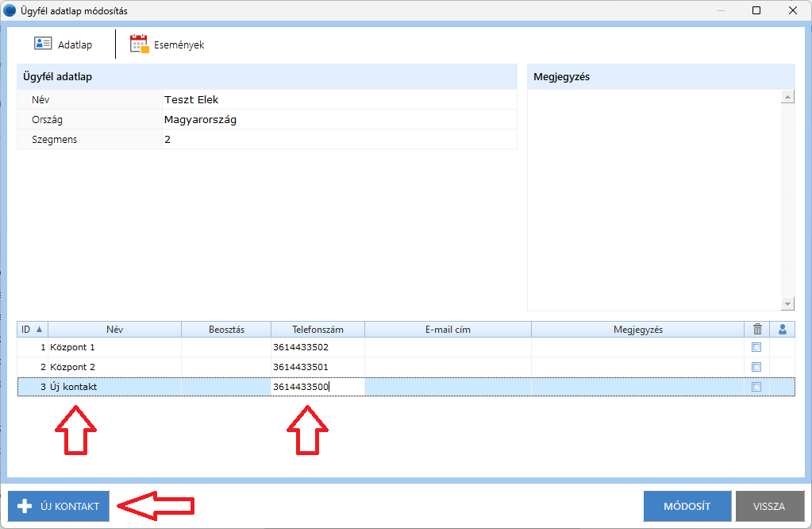This screenshot has height=529, width=812.
Task: Click the Ország field showing Magyarország
Action: tap(338, 120)
